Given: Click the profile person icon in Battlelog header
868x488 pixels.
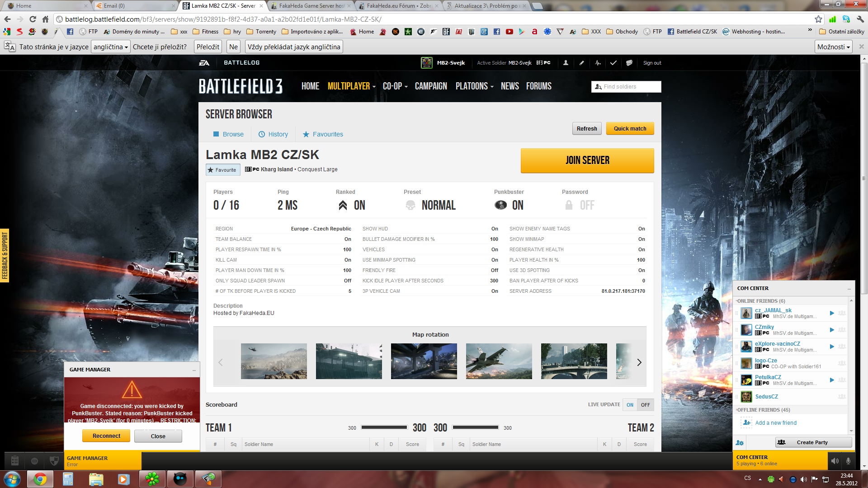Looking at the screenshot, I should pyautogui.click(x=566, y=63).
